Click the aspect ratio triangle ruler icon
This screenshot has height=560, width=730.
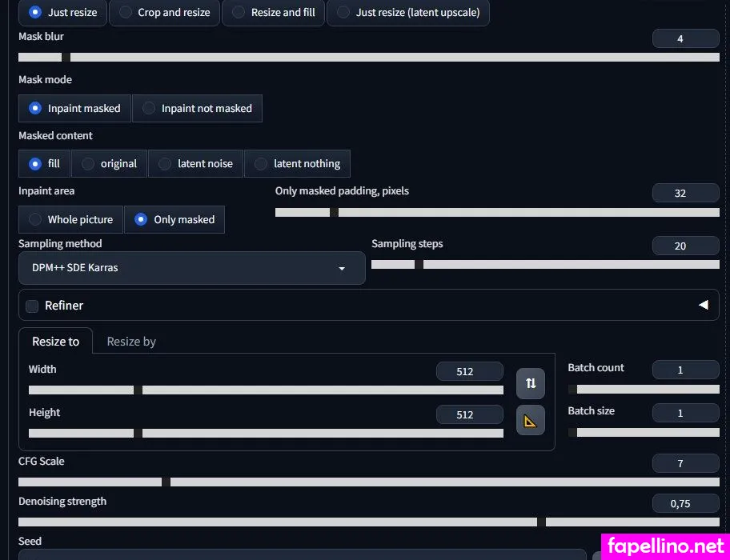tap(530, 421)
